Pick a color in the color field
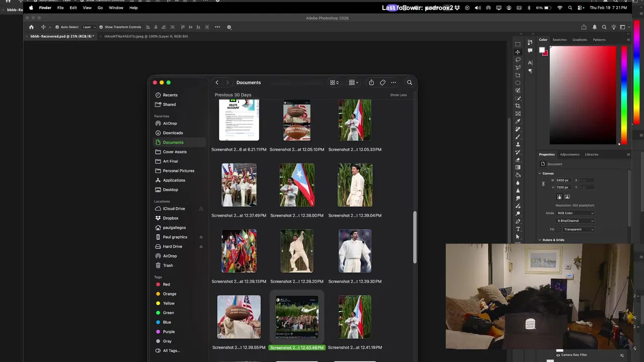644x362 pixels. click(583, 96)
